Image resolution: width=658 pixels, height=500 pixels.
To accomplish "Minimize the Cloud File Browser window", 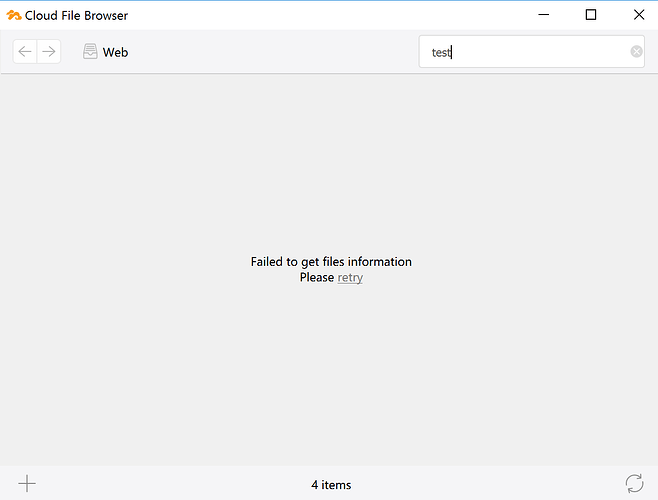I will [x=545, y=15].
